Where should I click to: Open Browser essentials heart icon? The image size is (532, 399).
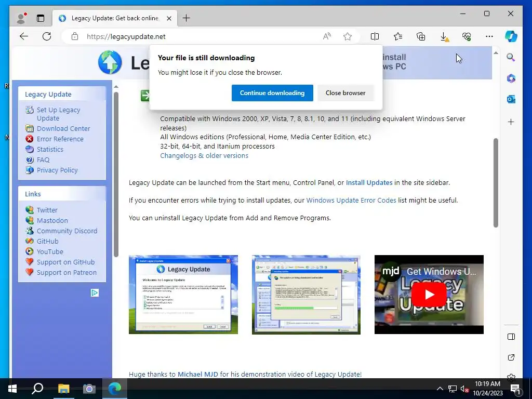467,36
